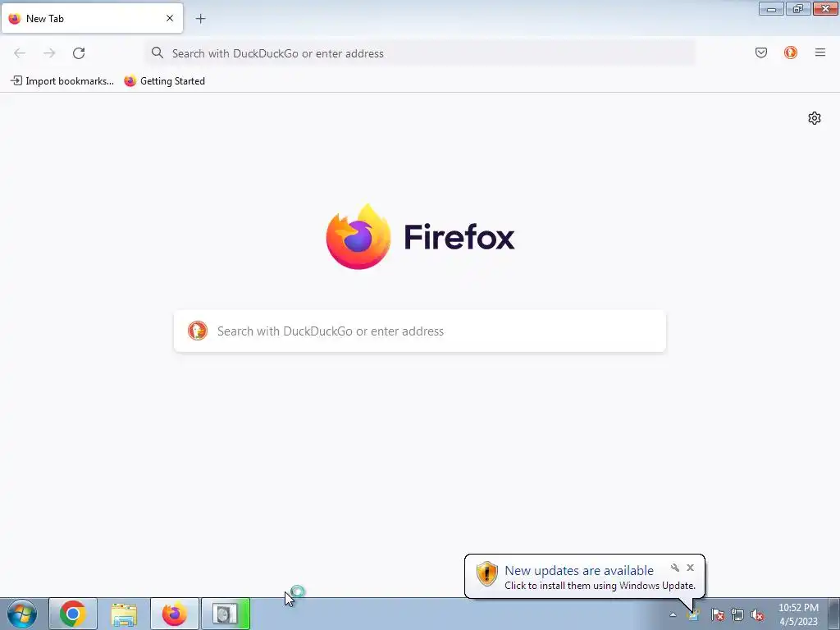Reload the current page

point(79,53)
